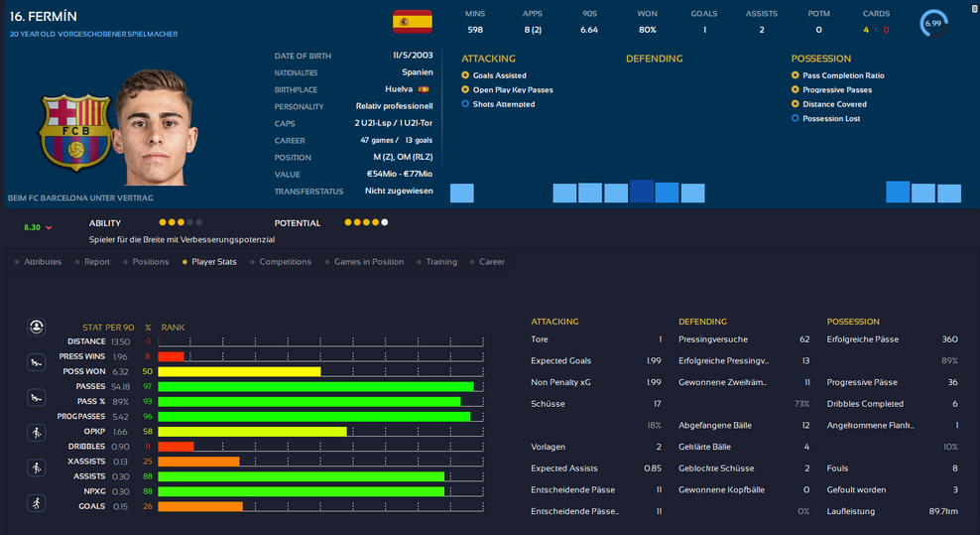Viewport: 980px width, 535px height.
Task: Click the green Passes rank bar
Action: pyautogui.click(x=315, y=386)
